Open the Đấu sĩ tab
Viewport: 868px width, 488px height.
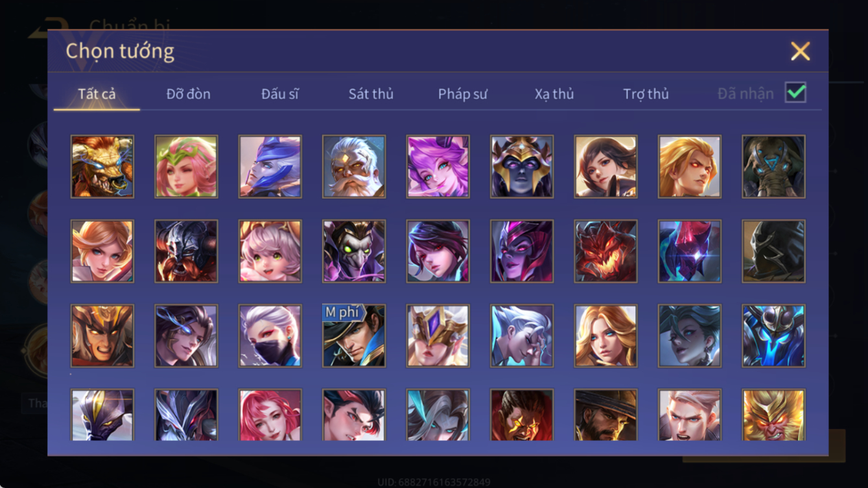tap(280, 94)
